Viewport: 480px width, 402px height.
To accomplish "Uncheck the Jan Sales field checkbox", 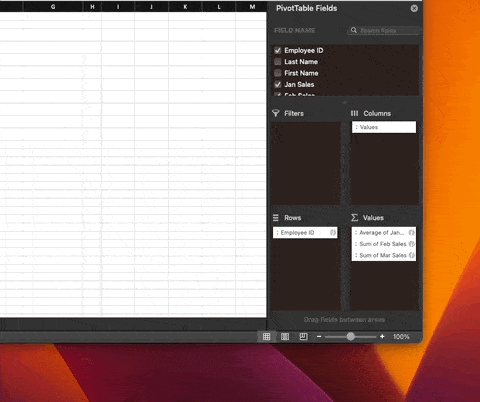I will [x=277, y=84].
